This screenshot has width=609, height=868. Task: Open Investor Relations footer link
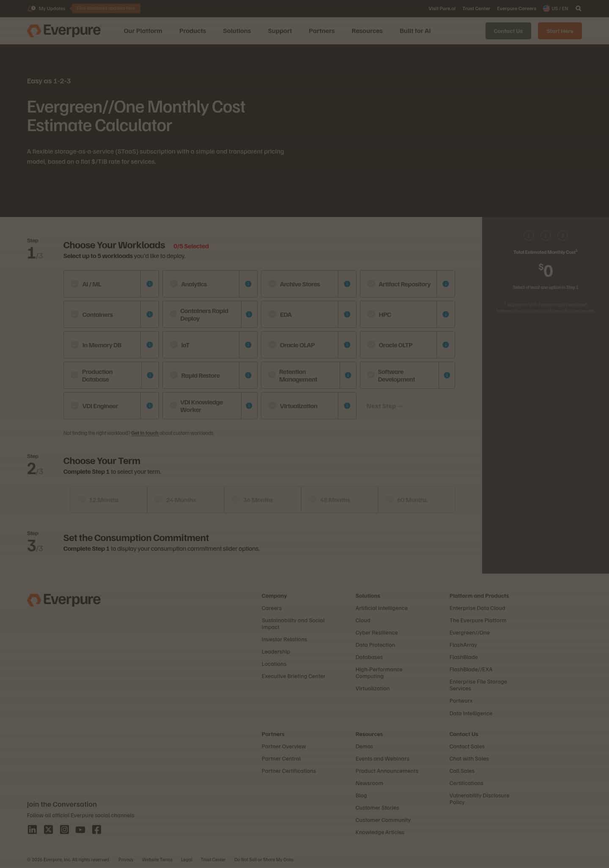[284, 639]
